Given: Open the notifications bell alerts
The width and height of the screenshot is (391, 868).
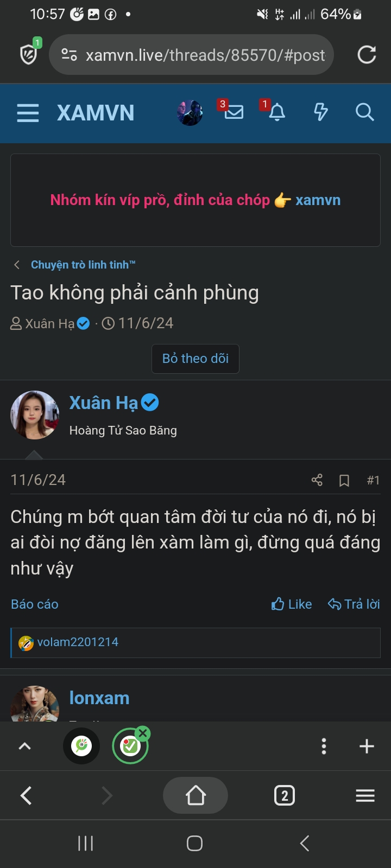Looking at the screenshot, I should [x=277, y=112].
